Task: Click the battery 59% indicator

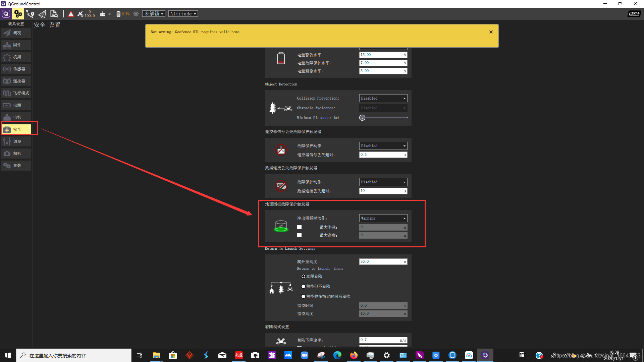Action: tap(123, 14)
